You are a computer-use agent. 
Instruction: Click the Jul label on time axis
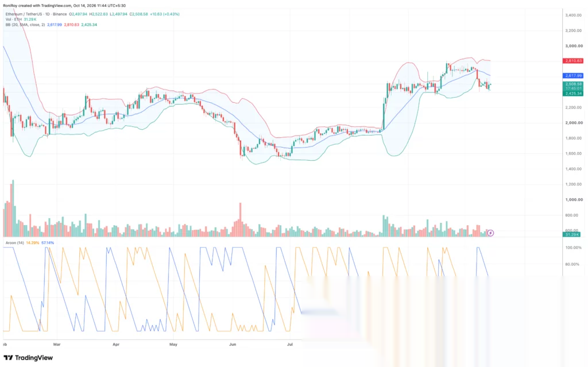point(289,344)
